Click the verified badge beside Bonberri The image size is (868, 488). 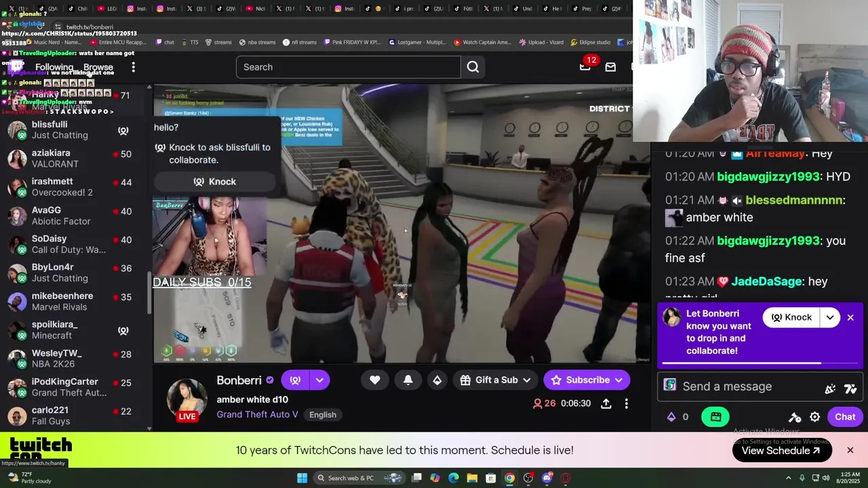click(270, 381)
